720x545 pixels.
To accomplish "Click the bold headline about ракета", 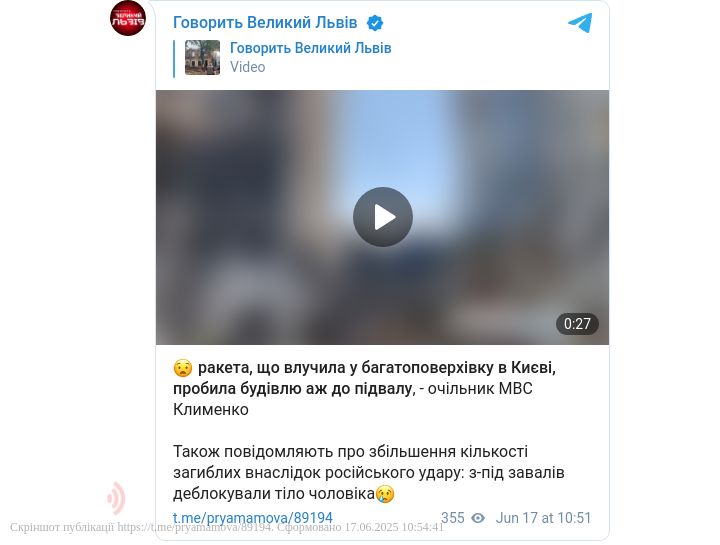I will tap(364, 378).
